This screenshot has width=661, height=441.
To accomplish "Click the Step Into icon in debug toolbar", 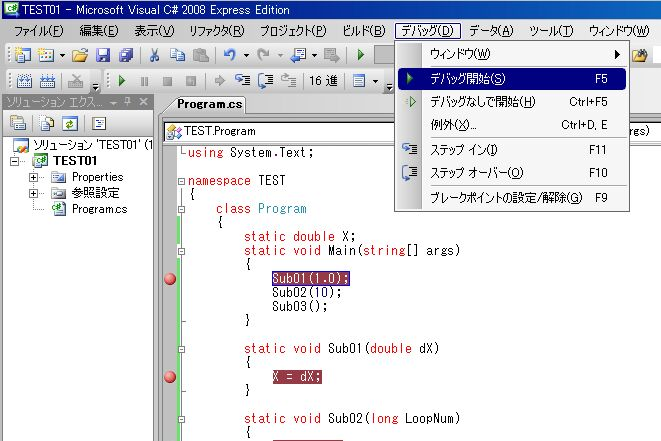I will click(x=242, y=80).
